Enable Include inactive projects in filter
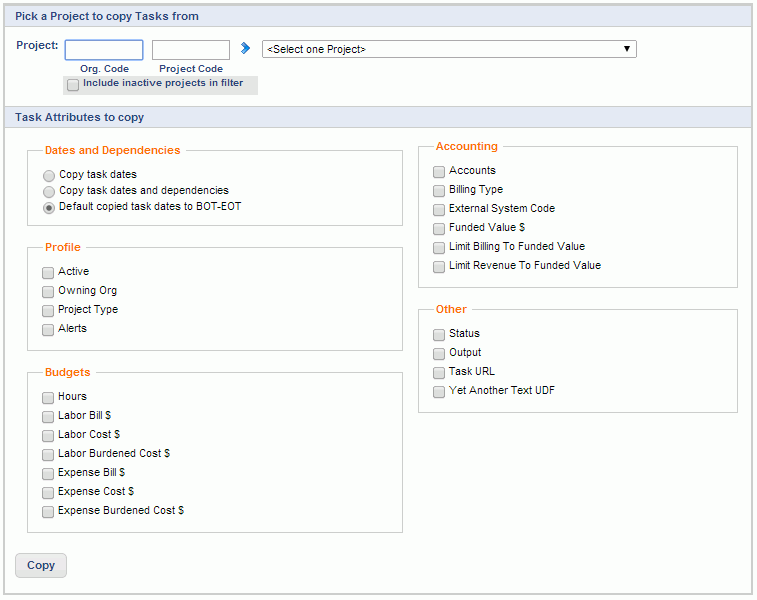The height and width of the screenshot is (600, 757). point(73,85)
